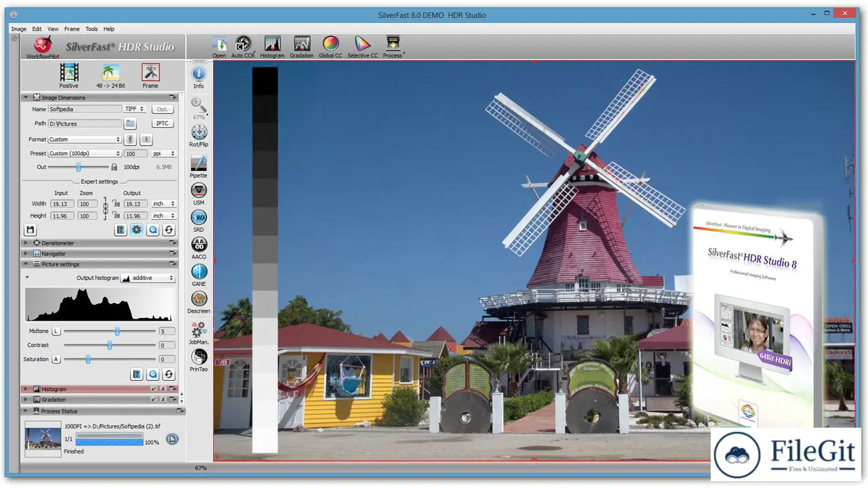This screenshot has width=868, height=488.
Task: Open the Image menu
Action: click(19, 29)
